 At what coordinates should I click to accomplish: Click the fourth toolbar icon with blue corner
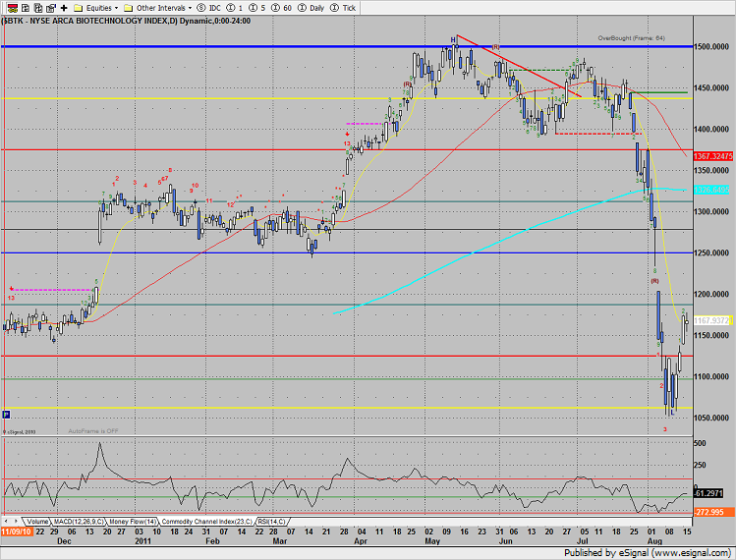[51, 8]
